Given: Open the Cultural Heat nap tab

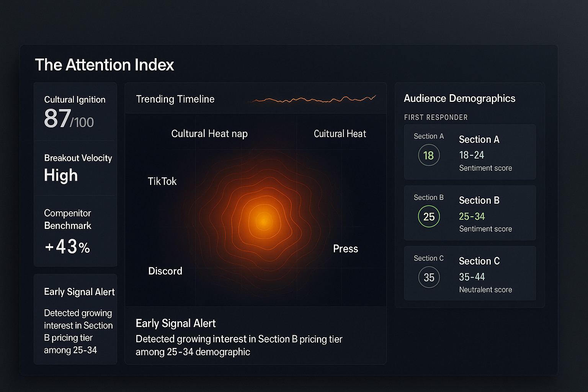Looking at the screenshot, I should [x=209, y=134].
